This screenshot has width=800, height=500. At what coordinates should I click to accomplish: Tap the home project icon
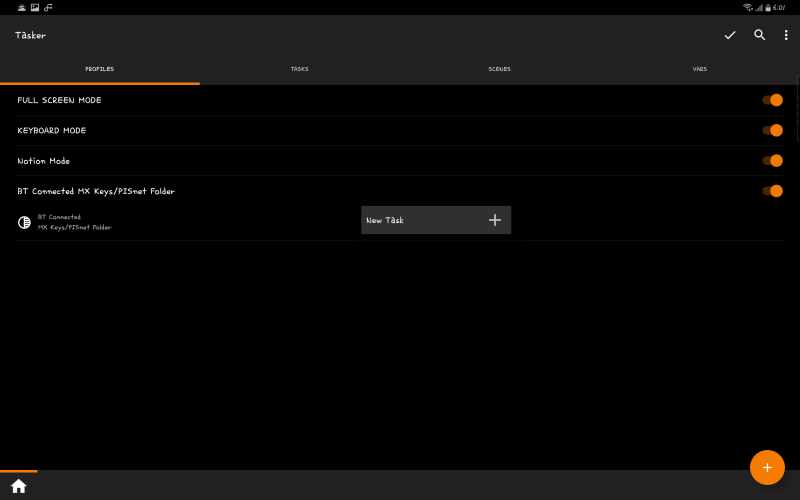(19, 486)
